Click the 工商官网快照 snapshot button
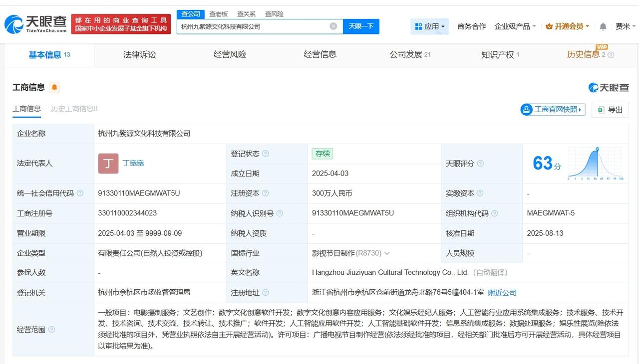The width and height of the screenshot is (639, 364). (x=552, y=109)
